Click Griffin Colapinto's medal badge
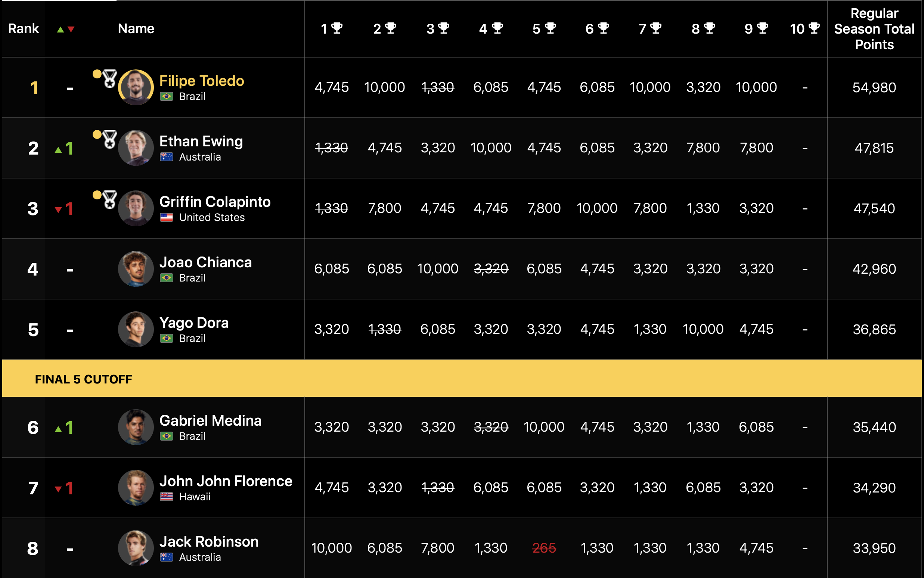 click(x=109, y=199)
